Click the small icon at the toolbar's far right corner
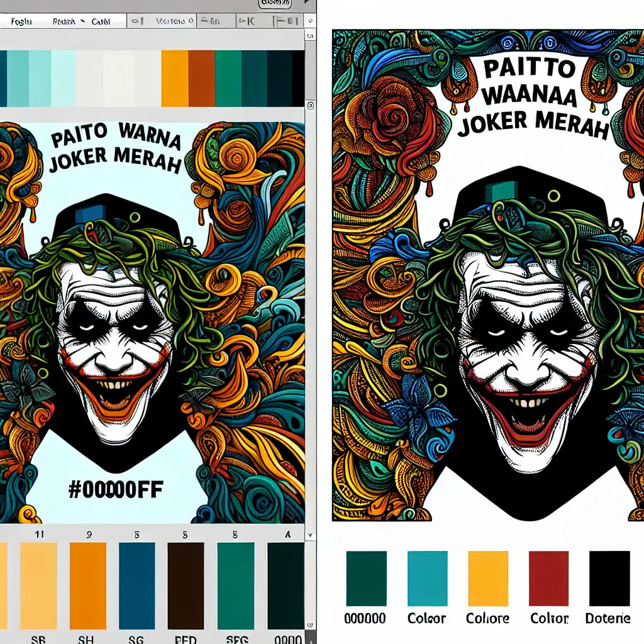 [311, 20]
